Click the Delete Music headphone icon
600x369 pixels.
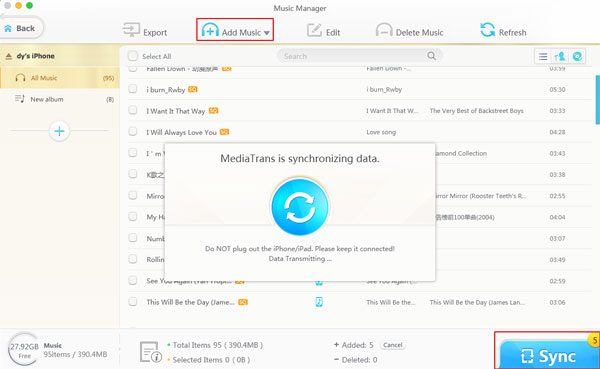coord(384,29)
